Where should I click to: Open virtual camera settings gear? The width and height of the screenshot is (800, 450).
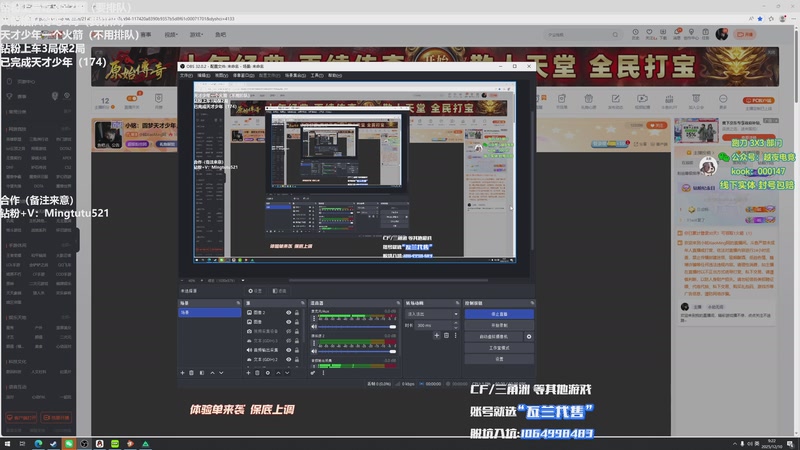coord(529,337)
